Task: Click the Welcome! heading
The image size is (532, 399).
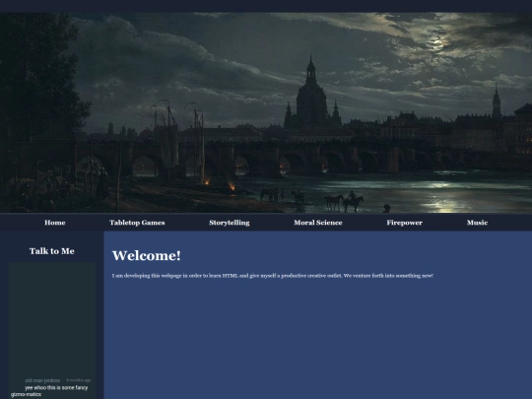Action: (x=147, y=255)
